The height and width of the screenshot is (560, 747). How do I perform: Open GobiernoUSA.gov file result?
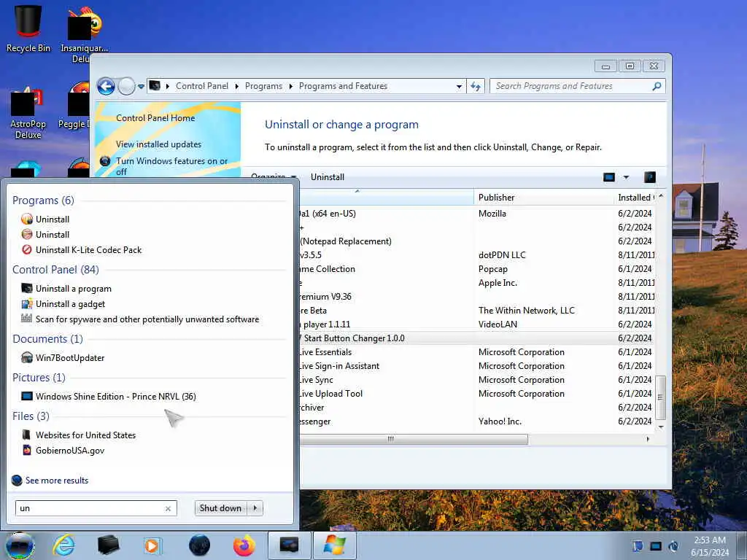pos(63,450)
